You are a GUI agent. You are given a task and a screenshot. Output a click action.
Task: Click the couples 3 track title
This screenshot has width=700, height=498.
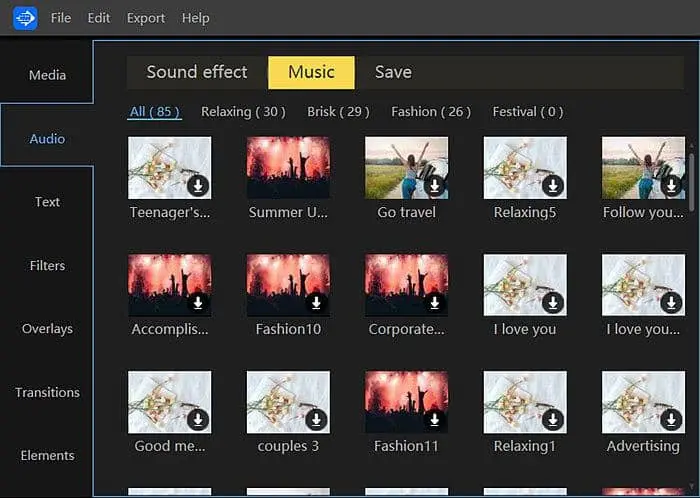click(x=288, y=446)
